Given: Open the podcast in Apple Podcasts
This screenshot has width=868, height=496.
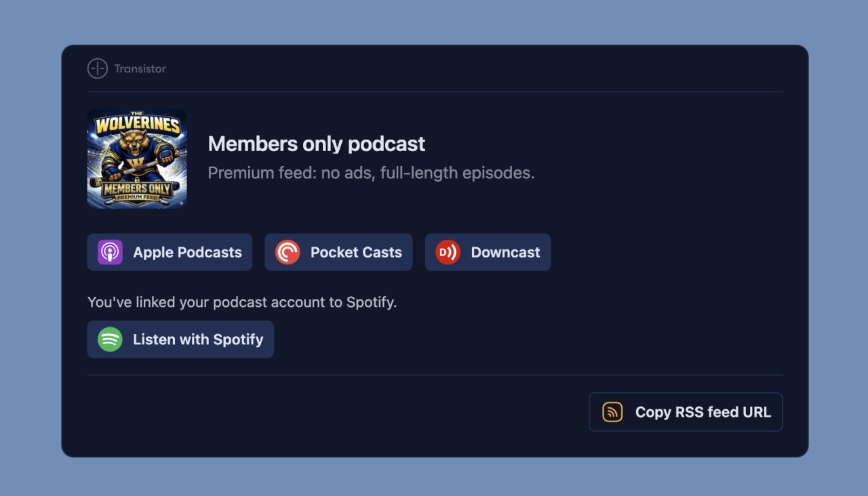Looking at the screenshot, I should click(x=170, y=252).
